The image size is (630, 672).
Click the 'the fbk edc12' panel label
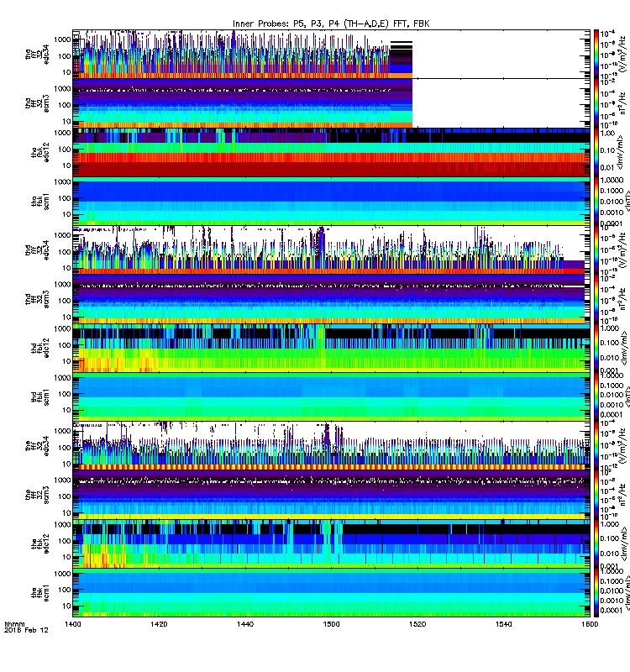coord(40,543)
